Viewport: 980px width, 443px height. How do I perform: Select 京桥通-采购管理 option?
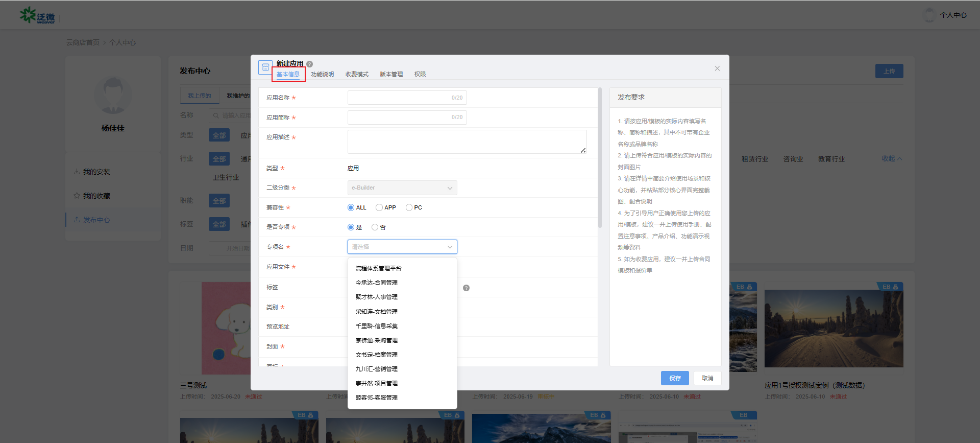pos(402,340)
